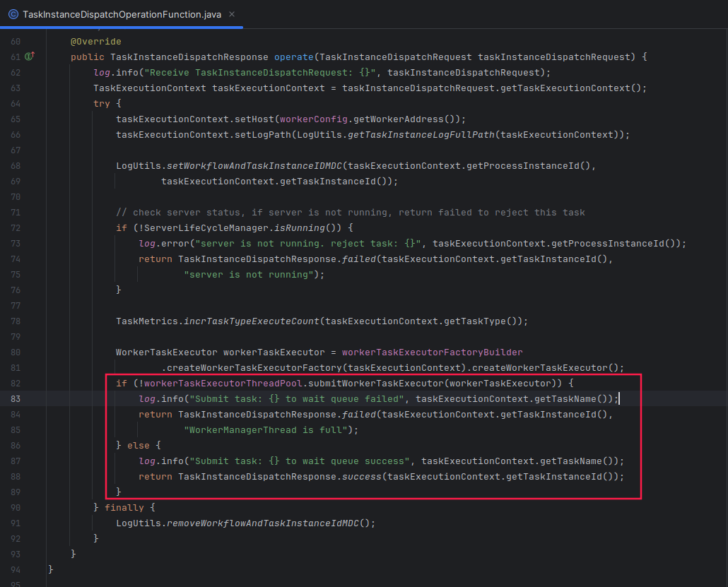Click the workerConfig field on line 65

pyautogui.click(x=314, y=119)
